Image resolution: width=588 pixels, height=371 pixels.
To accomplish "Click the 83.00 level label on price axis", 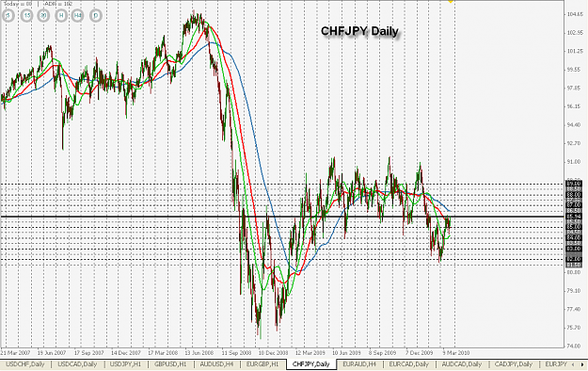I will click(574, 249).
